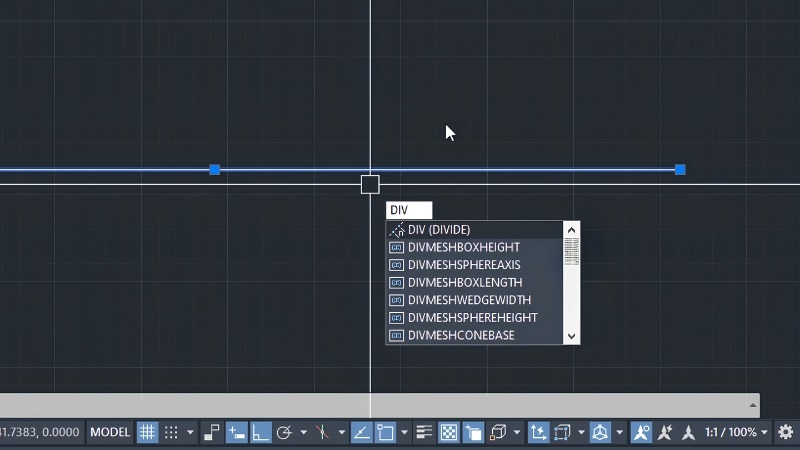
Task: Toggle polar tracking icon
Action: (284, 433)
